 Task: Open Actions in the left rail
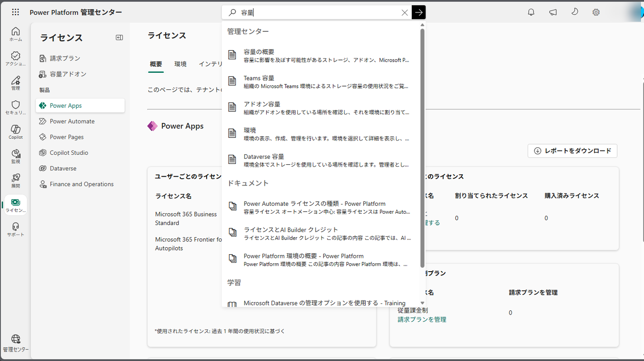(x=16, y=58)
